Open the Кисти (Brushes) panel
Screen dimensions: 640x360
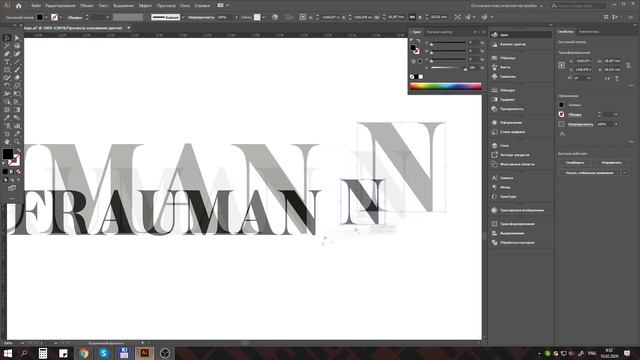(505, 67)
